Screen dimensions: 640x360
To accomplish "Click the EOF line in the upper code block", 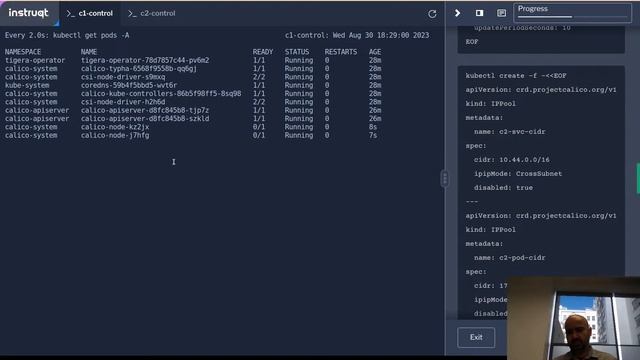I will (472, 42).
